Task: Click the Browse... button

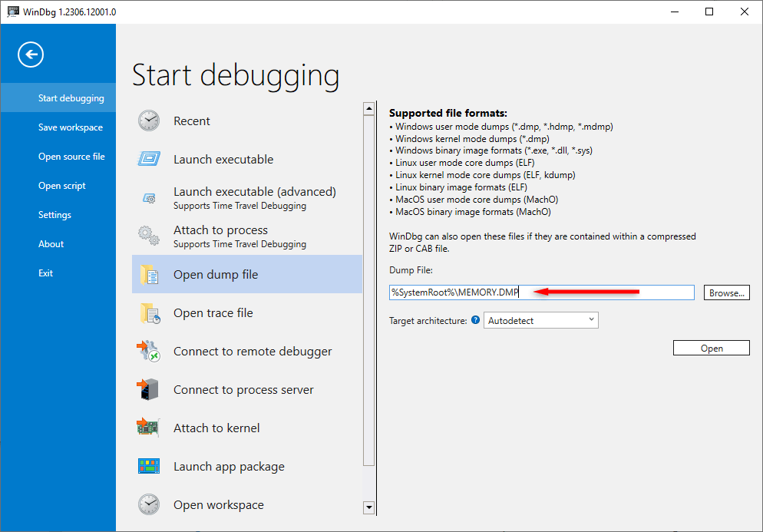Action: pos(726,292)
